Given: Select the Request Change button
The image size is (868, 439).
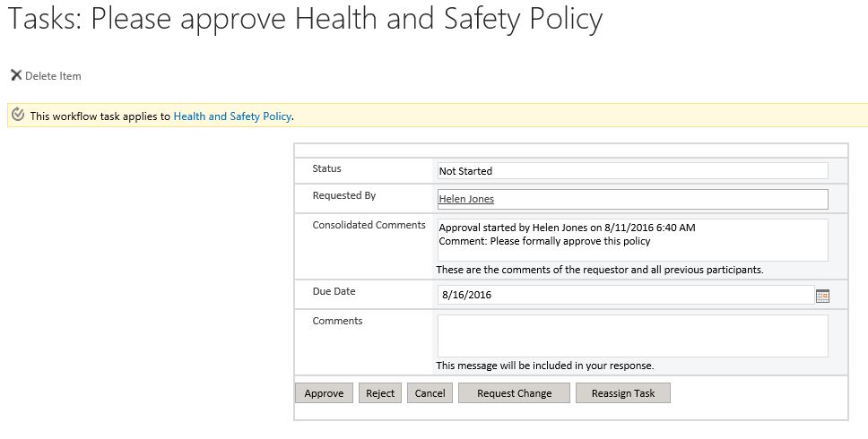Looking at the screenshot, I should [x=514, y=393].
